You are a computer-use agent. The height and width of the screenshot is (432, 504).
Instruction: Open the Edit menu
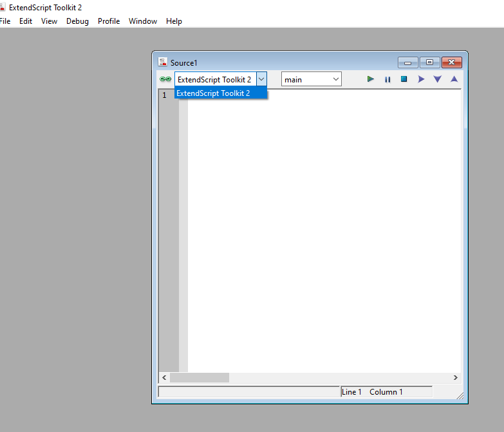pyautogui.click(x=26, y=21)
